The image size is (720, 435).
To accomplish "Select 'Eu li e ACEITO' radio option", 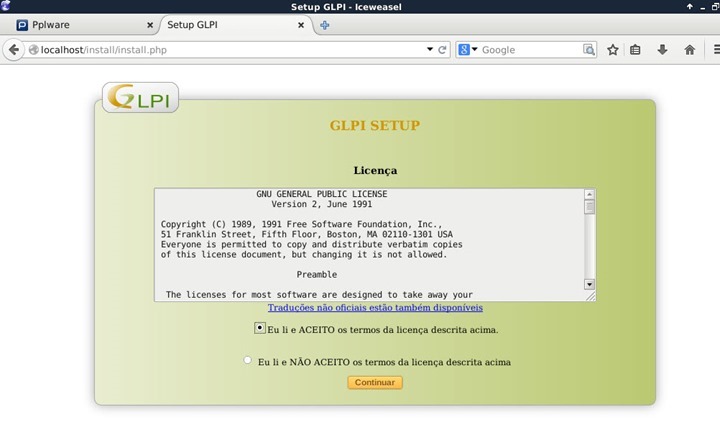I will coord(259,328).
